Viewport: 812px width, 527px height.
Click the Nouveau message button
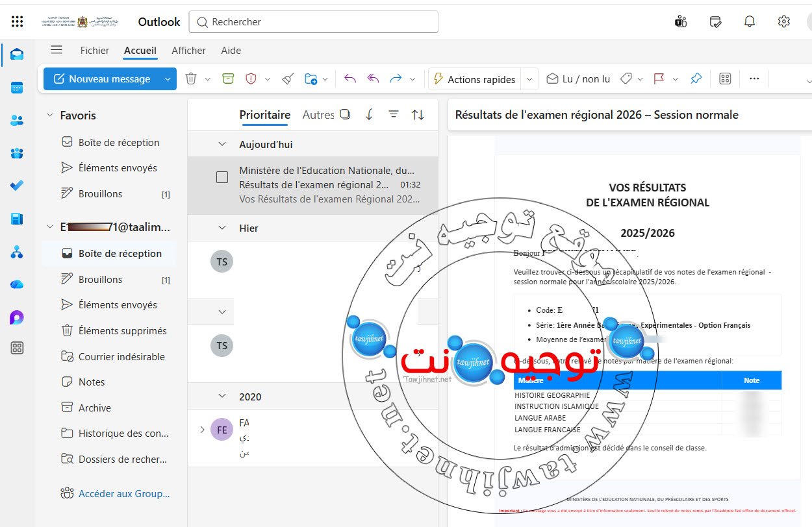click(102, 79)
